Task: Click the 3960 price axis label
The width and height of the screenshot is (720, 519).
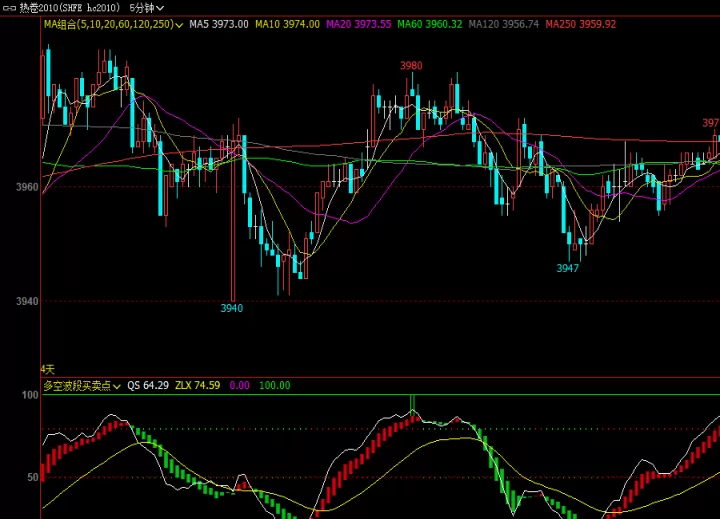Action: (x=27, y=187)
